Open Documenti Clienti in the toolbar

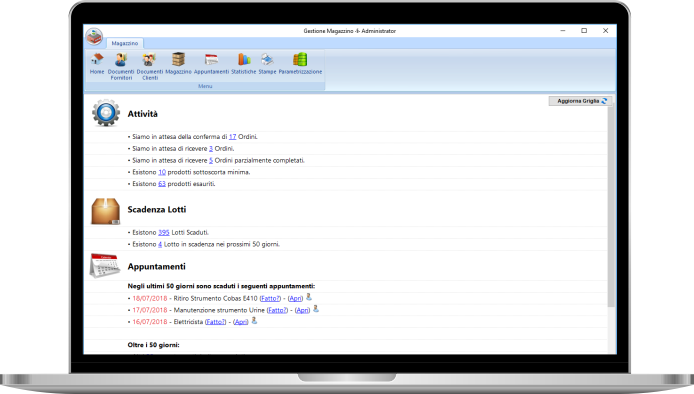pos(150,66)
